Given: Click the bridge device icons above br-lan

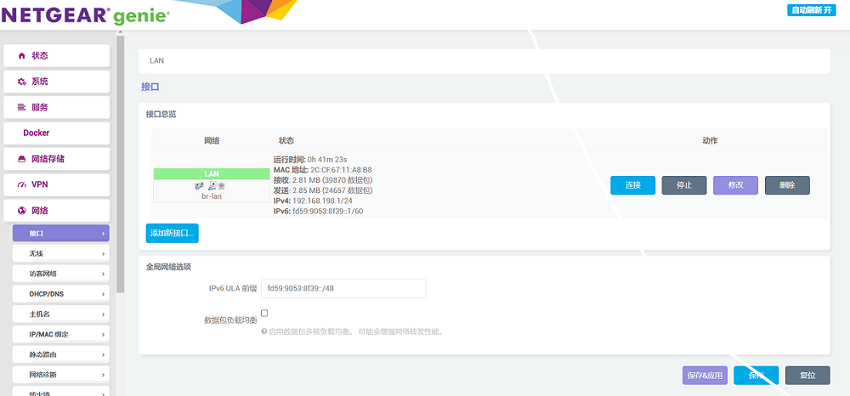Looking at the screenshot, I should [x=211, y=186].
